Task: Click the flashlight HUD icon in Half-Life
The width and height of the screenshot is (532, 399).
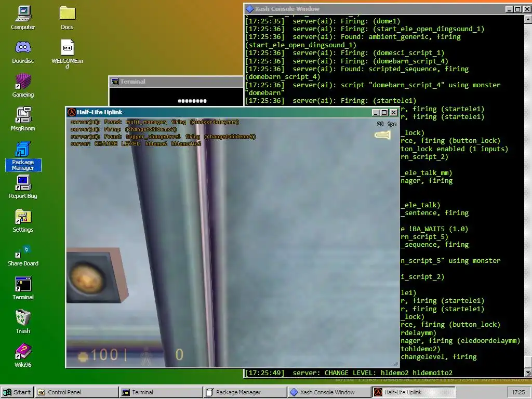Action: (382, 135)
